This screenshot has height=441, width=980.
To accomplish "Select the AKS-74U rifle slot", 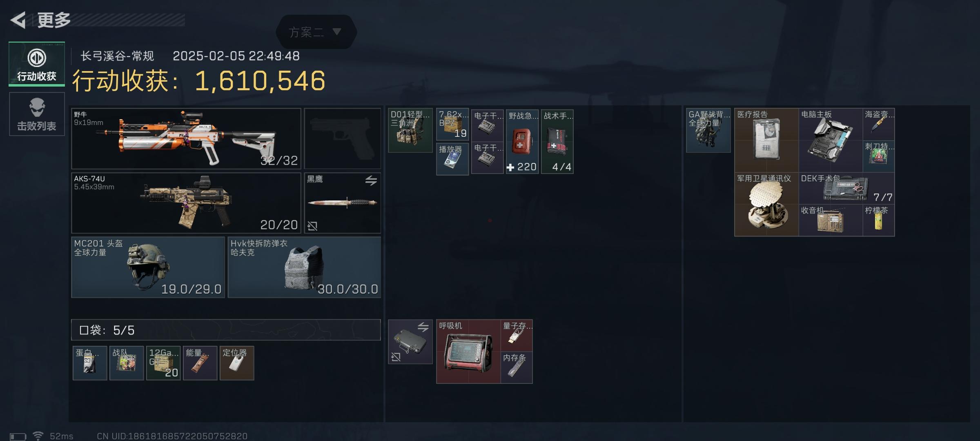I will 186,203.
